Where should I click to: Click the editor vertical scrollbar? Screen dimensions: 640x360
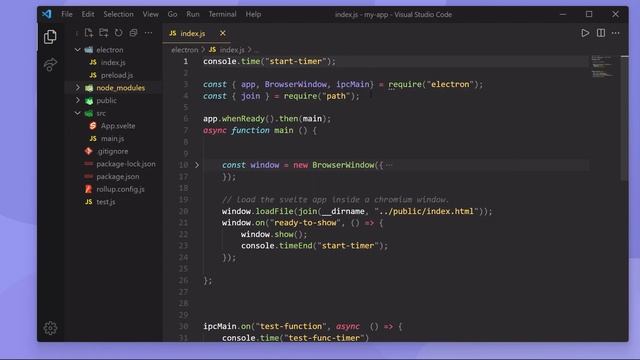pos(624,118)
